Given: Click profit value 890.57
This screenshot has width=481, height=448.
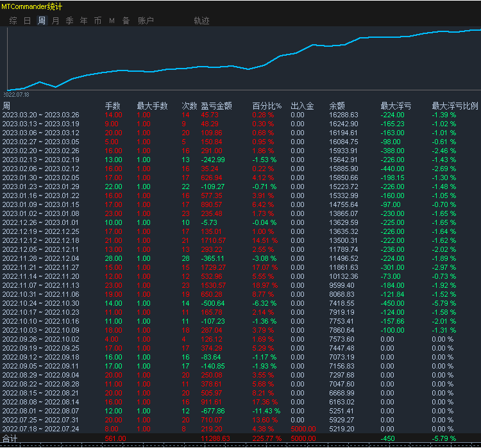Looking at the screenshot, I should 212,204.
